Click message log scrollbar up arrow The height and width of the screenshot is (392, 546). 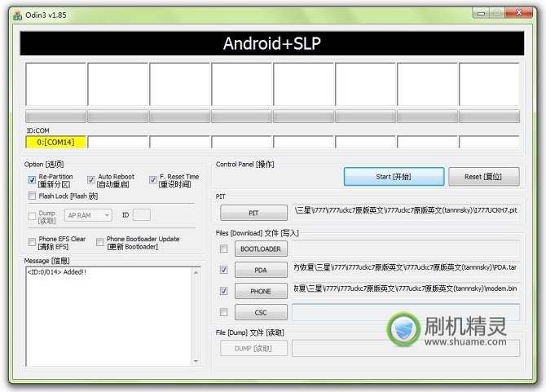click(x=196, y=272)
